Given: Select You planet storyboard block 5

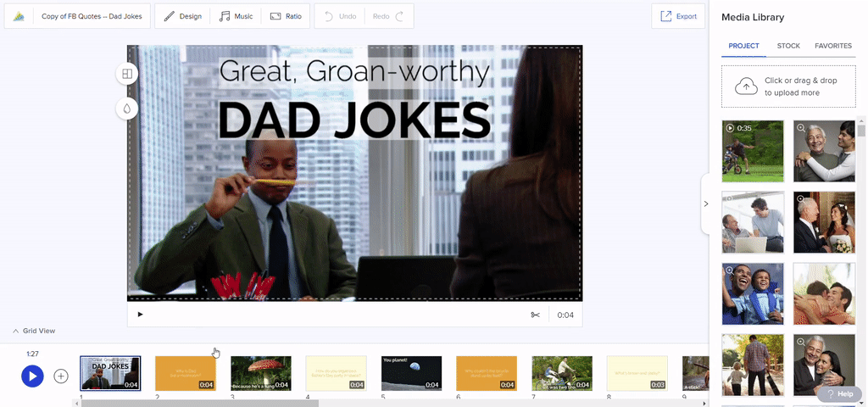Looking at the screenshot, I should [x=411, y=373].
